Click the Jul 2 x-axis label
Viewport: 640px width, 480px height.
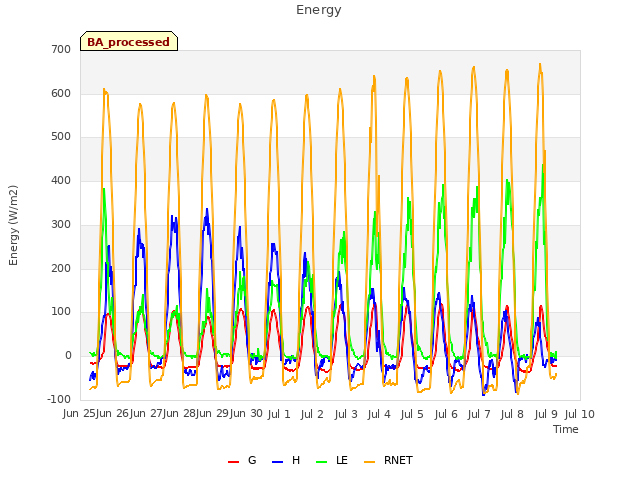click(x=312, y=415)
